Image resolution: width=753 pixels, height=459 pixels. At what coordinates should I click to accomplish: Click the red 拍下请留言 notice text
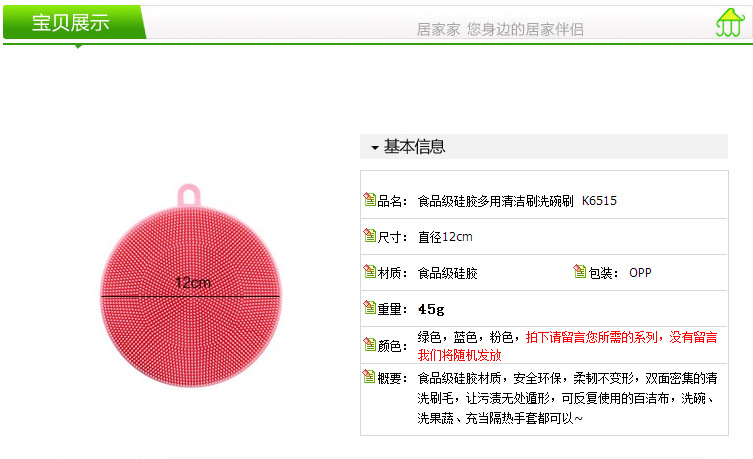pos(567,346)
